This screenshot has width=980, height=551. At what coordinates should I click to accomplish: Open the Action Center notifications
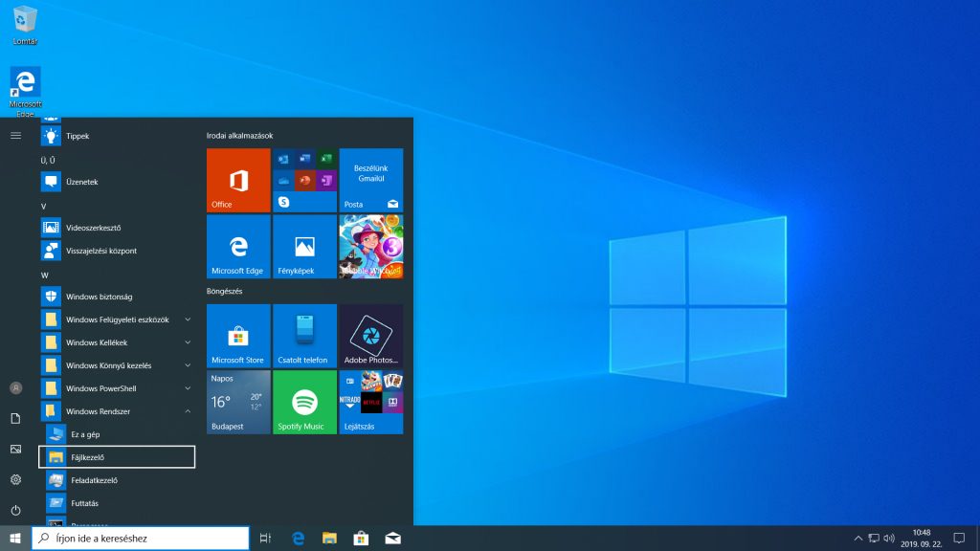(959, 538)
